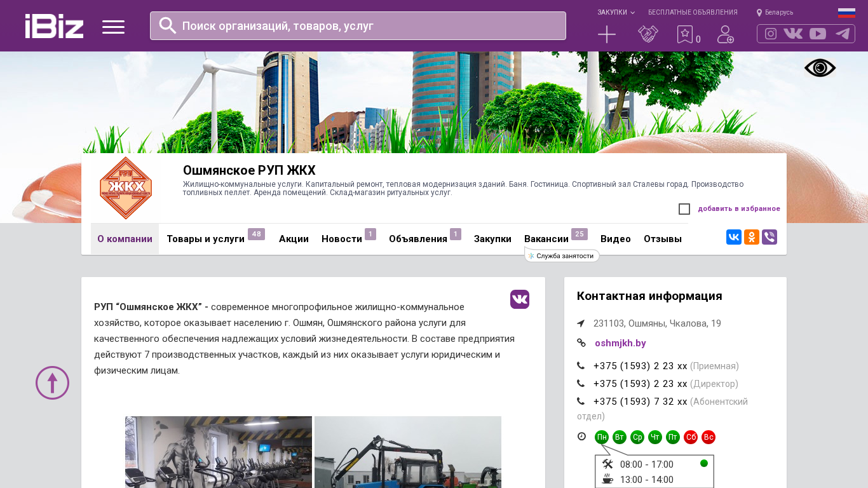Check the добавить в избранное checkbox
The image size is (868, 488).
point(684,209)
